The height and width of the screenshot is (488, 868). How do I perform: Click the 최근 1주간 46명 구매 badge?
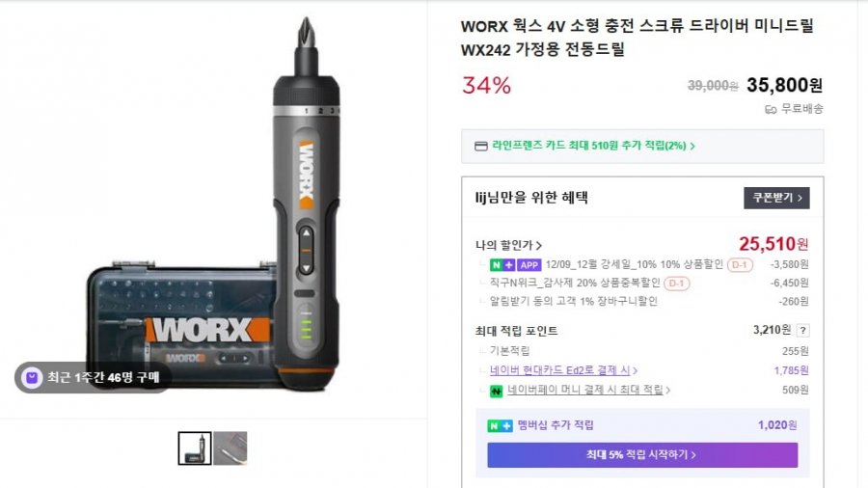coord(93,377)
